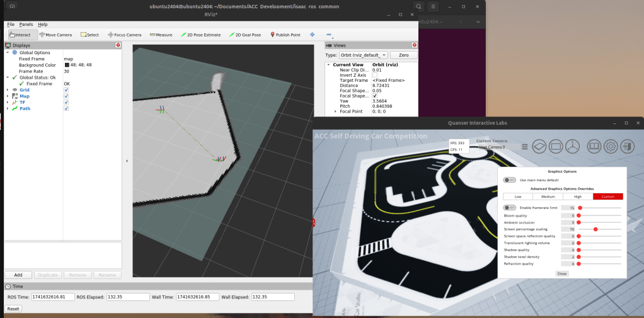Adjust the Screen percentage scaling slider

point(595,229)
